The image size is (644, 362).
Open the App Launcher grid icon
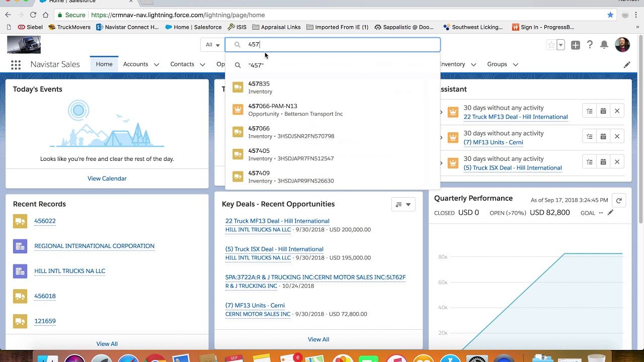click(x=16, y=64)
